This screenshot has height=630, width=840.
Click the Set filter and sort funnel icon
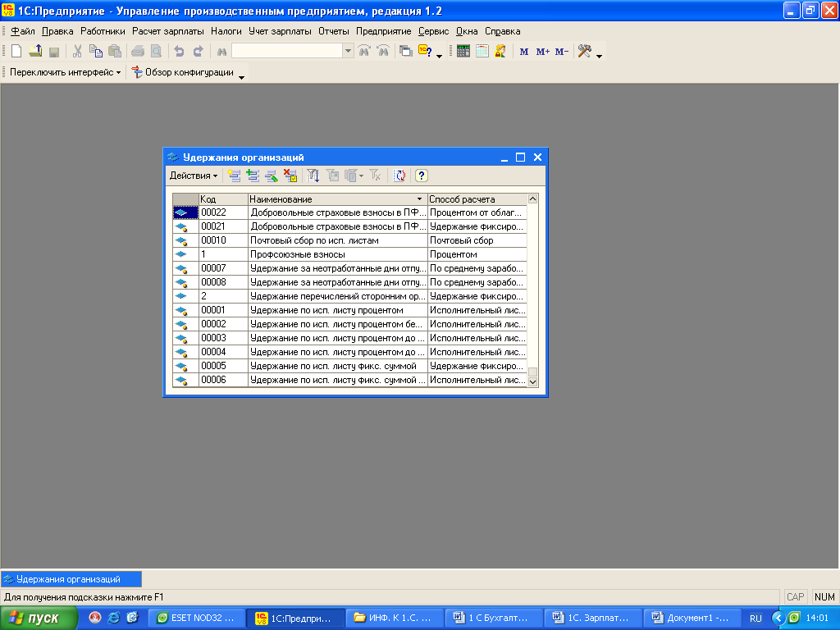pos(313,176)
